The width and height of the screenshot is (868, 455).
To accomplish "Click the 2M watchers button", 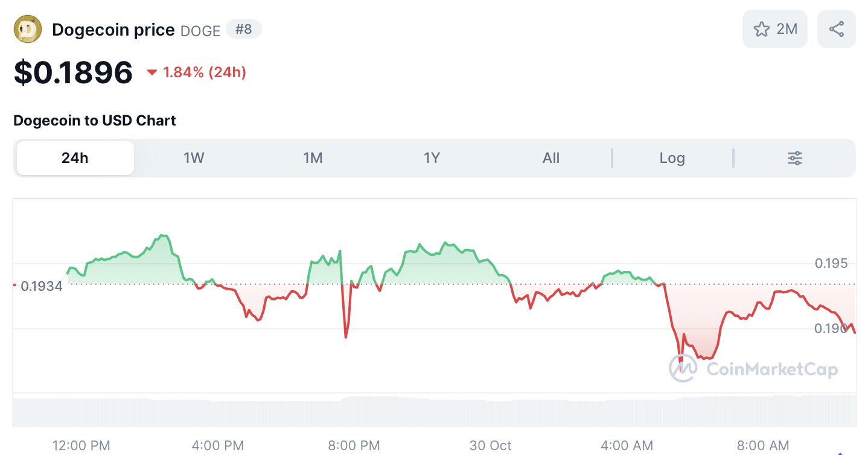I will click(774, 28).
